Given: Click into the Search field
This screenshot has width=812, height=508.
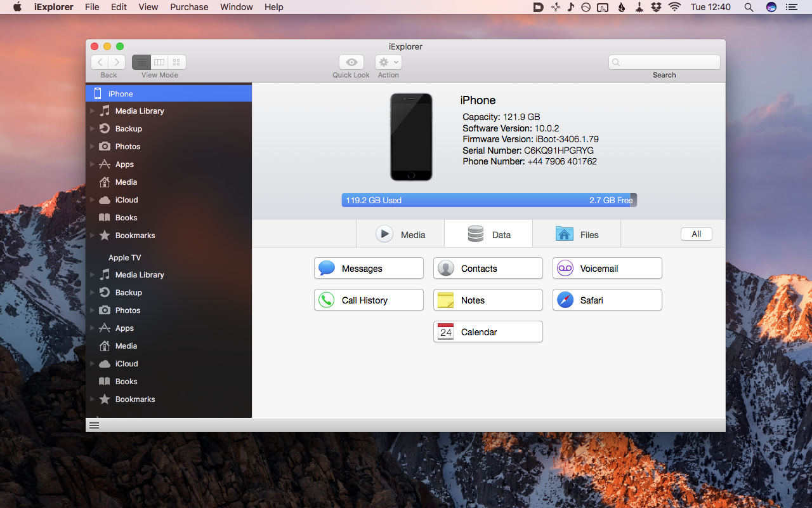Looking at the screenshot, I should pyautogui.click(x=664, y=62).
